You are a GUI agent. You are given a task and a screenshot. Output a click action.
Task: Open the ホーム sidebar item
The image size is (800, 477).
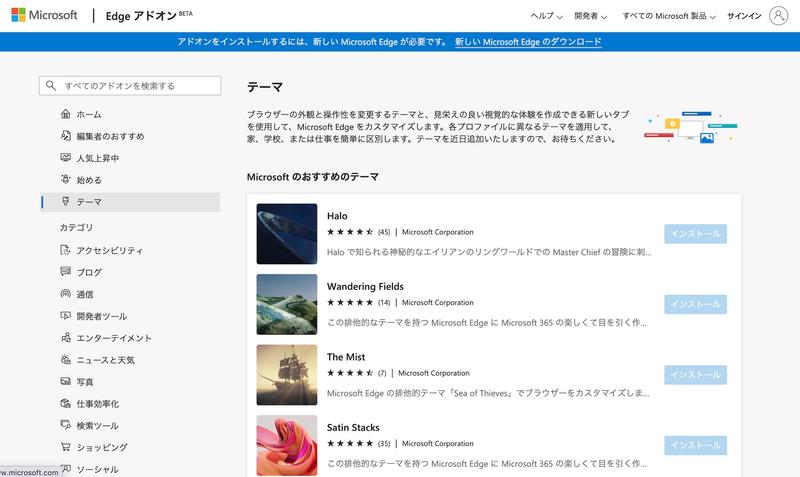coord(130,114)
